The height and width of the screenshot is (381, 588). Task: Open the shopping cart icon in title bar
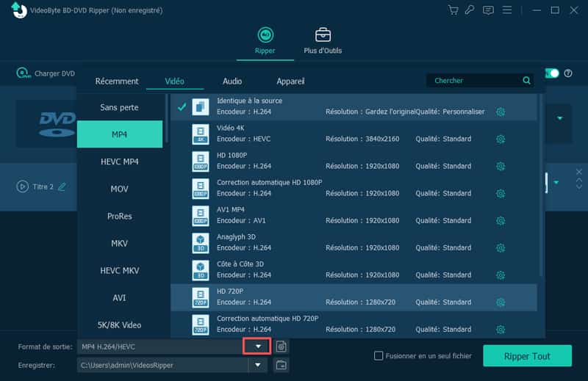[x=453, y=10]
